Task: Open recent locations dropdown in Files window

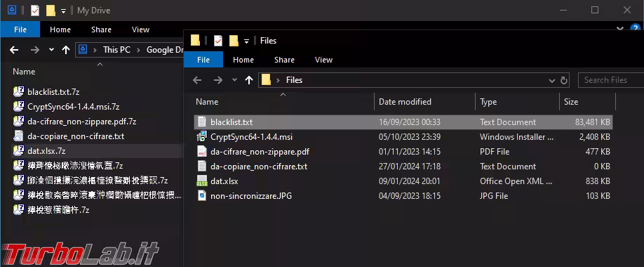Action: 234,80
